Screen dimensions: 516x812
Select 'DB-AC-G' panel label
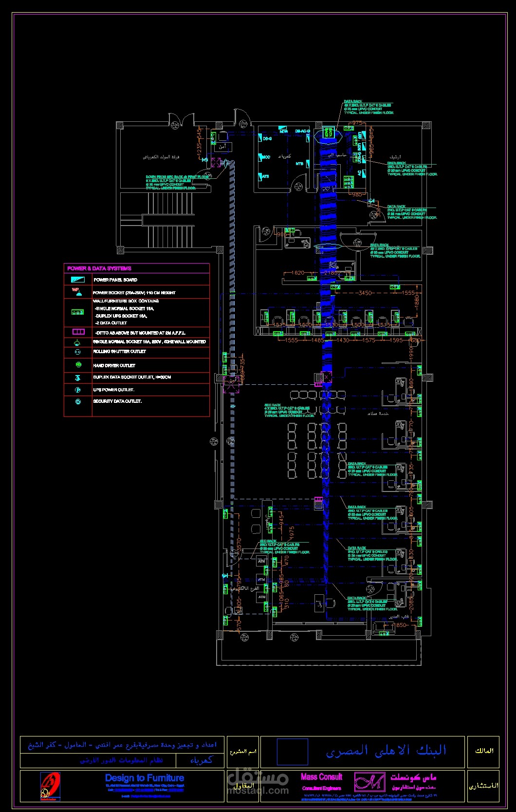302,132
